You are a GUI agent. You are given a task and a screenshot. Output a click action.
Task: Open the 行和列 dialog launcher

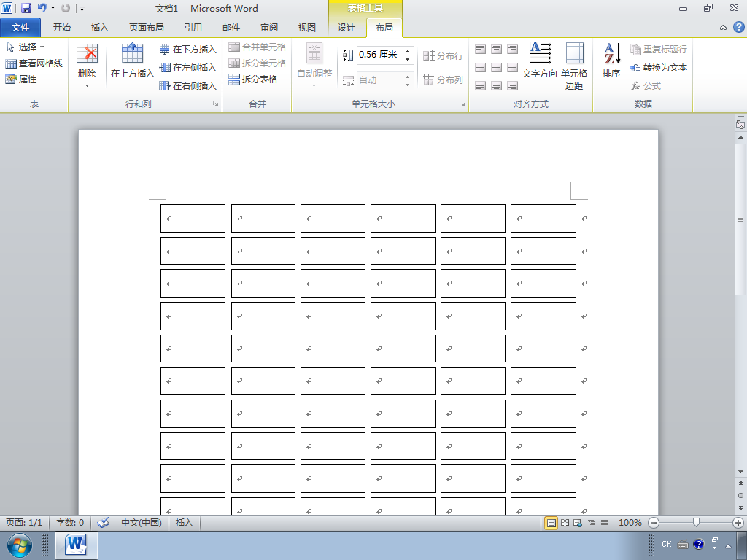(x=216, y=104)
